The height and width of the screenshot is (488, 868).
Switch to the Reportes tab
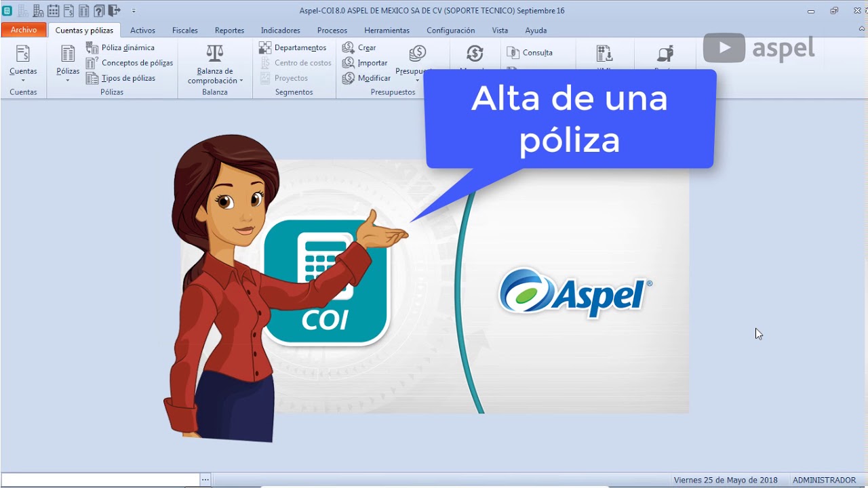click(x=229, y=30)
